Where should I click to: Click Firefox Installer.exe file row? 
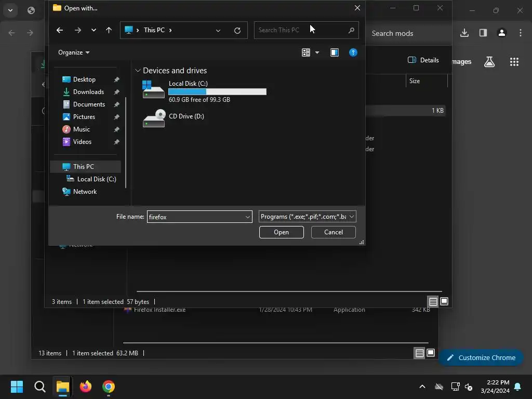(x=276, y=310)
